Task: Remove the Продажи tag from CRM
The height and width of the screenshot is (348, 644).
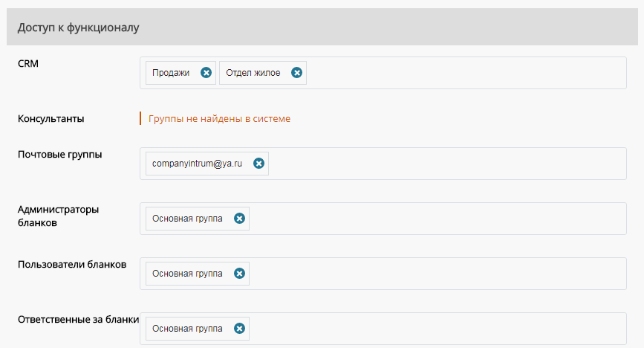Action: pyautogui.click(x=206, y=73)
